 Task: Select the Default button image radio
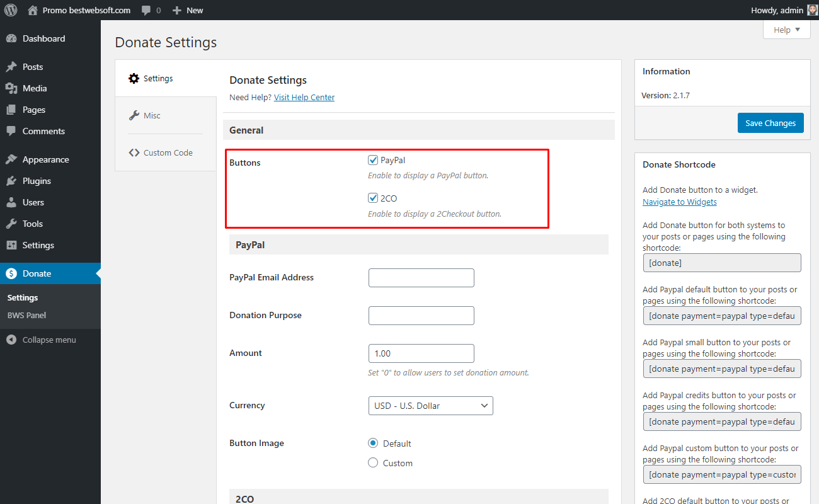(x=373, y=444)
